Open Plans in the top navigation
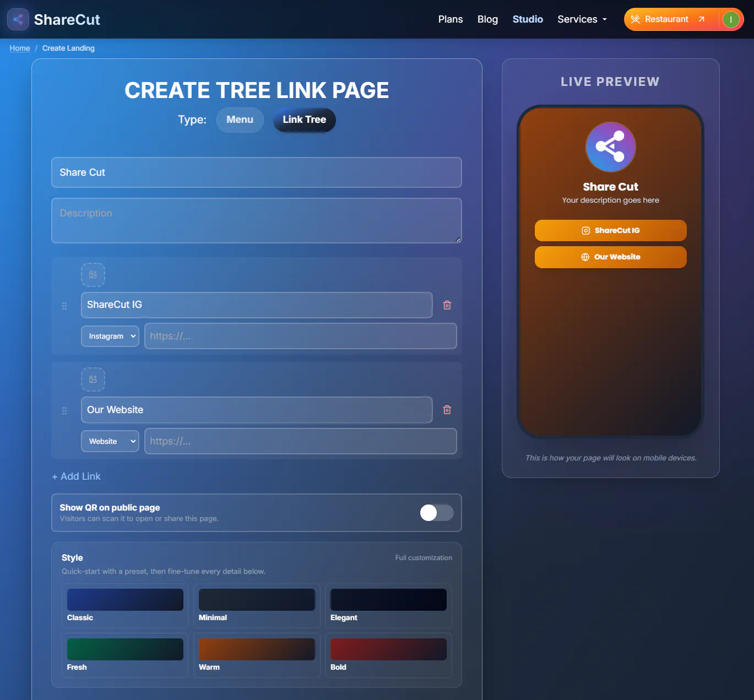The height and width of the screenshot is (700, 754). 451,19
